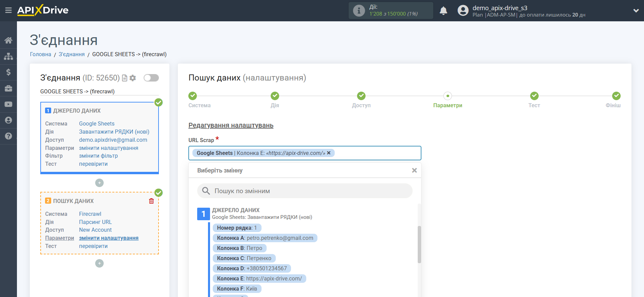Click demo.apixdrive@gmail.com access link
Image resolution: width=644 pixels, height=297 pixels.
[x=113, y=140]
